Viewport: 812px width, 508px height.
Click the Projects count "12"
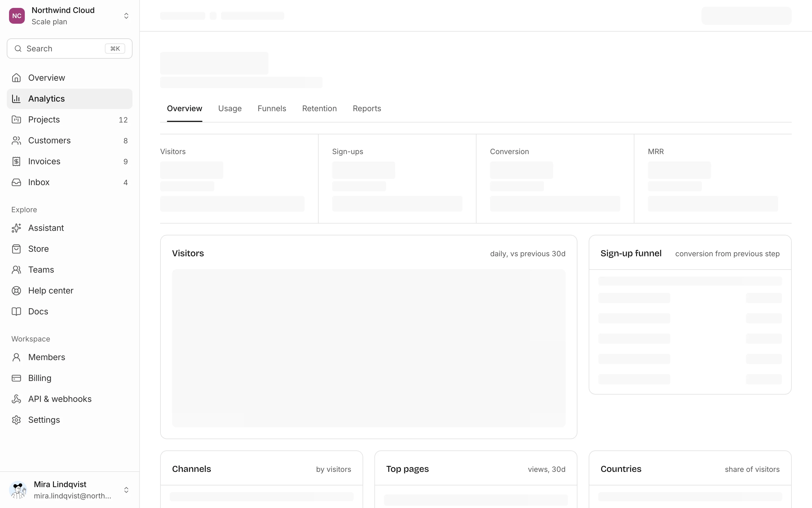(x=123, y=120)
